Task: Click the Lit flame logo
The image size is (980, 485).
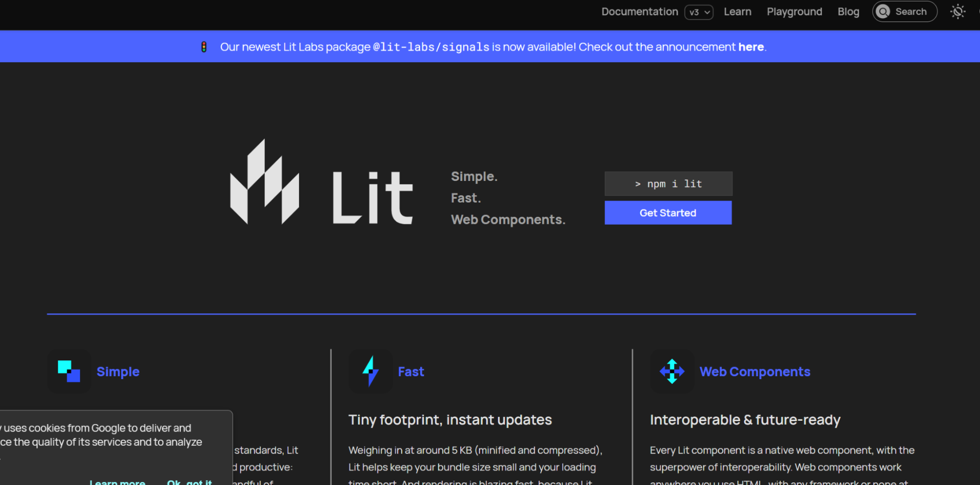Action: point(264,181)
